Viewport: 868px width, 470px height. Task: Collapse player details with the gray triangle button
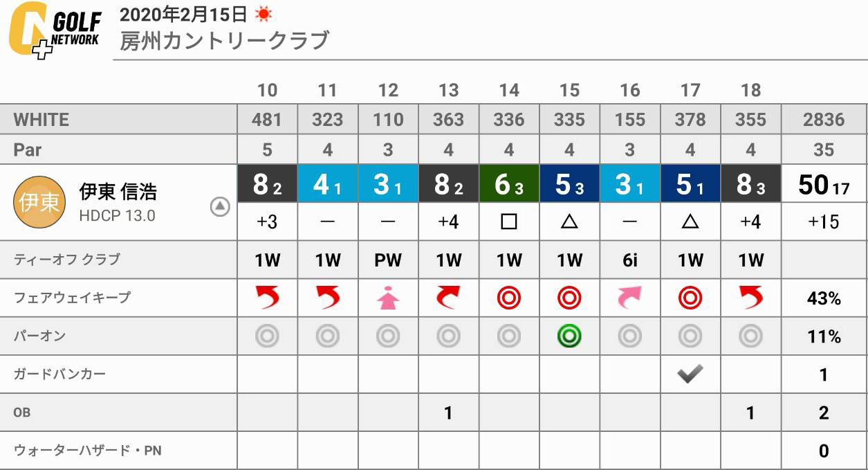click(x=220, y=206)
